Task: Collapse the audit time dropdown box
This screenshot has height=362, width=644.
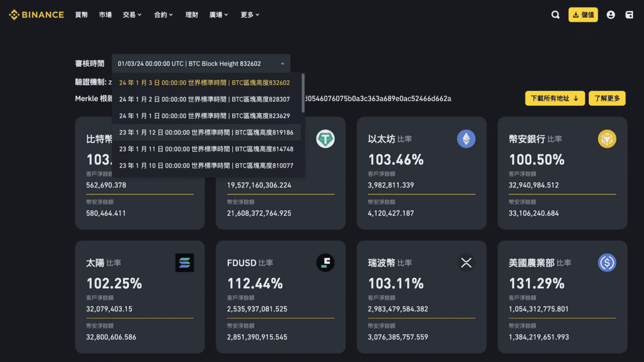Action: [x=201, y=63]
